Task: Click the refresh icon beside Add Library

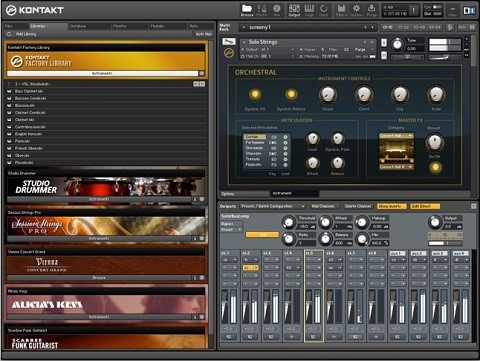Action: [9, 34]
